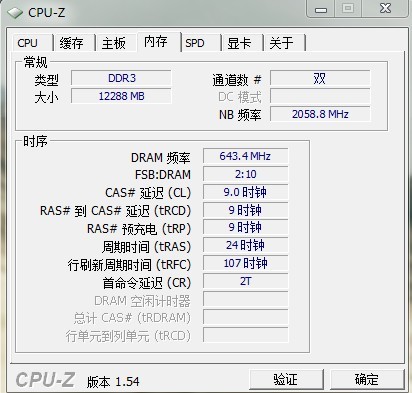Click the 通道数 双 value field
This screenshot has height=393, width=412.
pos(320,78)
